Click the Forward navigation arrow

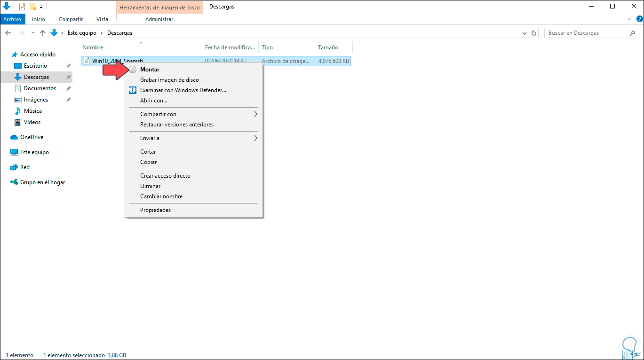(22, 33)
